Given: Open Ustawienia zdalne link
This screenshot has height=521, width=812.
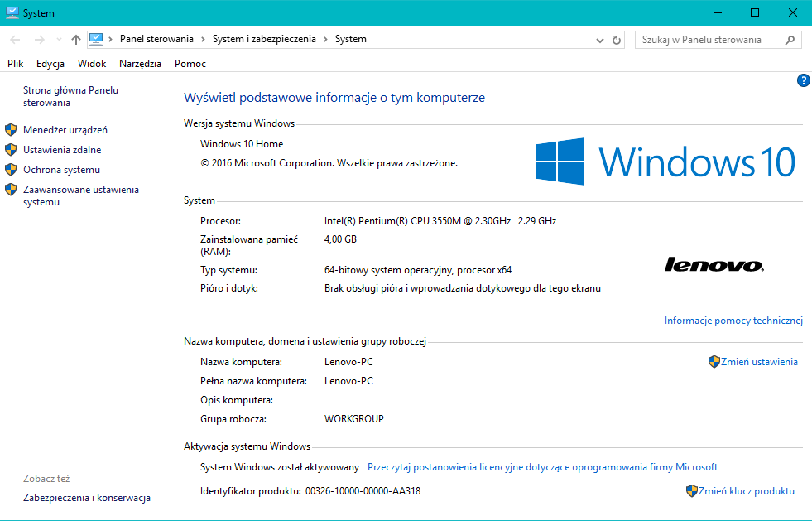Looking at the screenshot, I should [62, 150].
